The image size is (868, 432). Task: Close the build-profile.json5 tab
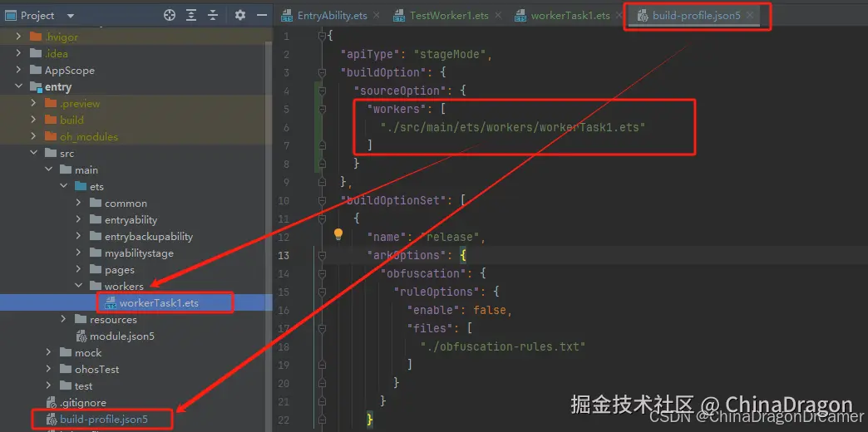pos(750,16)
